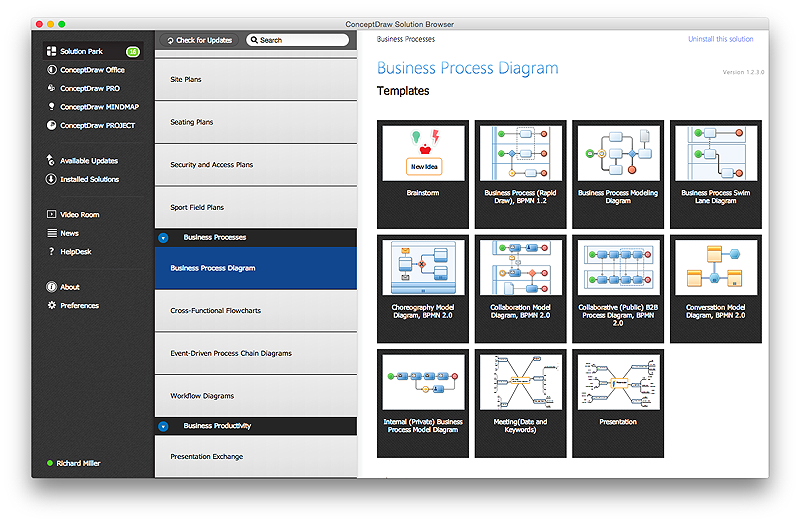The width and height of the screenshot is (800, 523).
Task: Open Internal (Private) Business Process template
Action: point(423,403)
